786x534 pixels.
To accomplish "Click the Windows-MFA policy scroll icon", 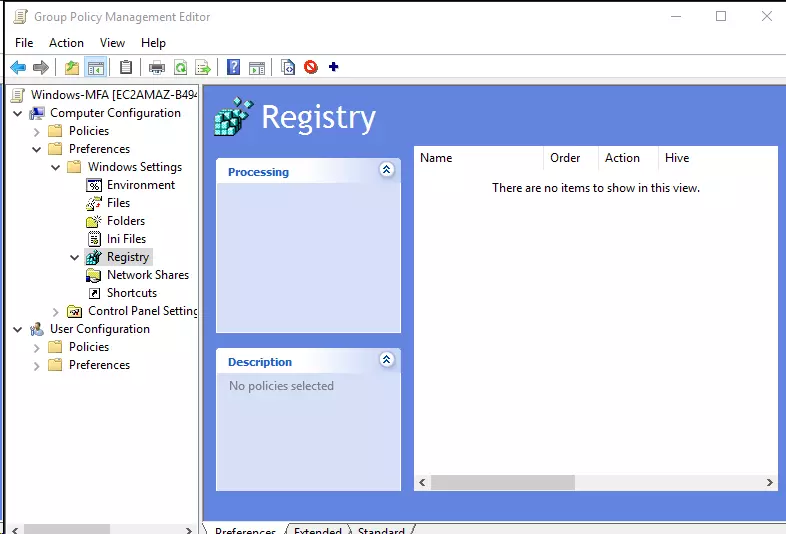I will click(18, 95).
